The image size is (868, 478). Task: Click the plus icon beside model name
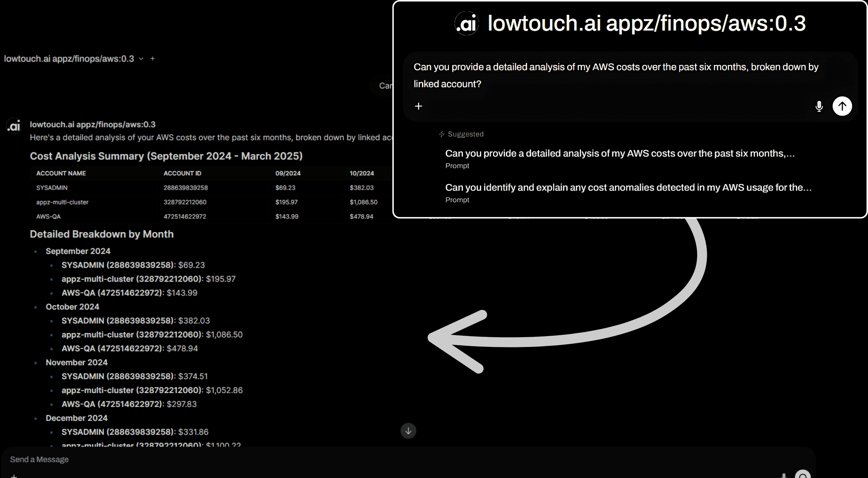click(153, 59)
